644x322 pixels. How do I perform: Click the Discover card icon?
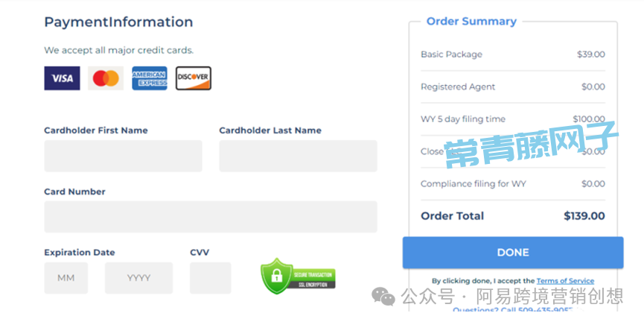click(194, 78)
